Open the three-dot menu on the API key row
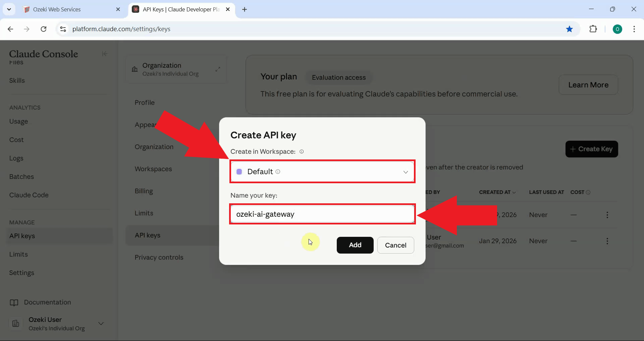Screen dimensions: 644x341 [607, 215]
